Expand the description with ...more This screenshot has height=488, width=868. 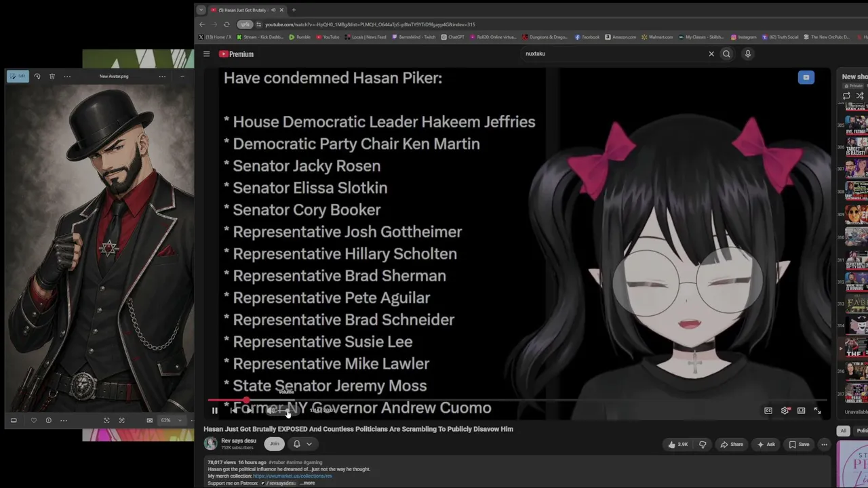tap(308, 483)
